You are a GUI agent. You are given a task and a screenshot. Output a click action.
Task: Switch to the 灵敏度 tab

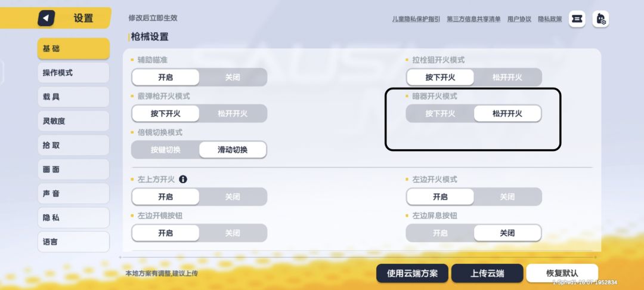pyautogui.click(x=73, y=121)
